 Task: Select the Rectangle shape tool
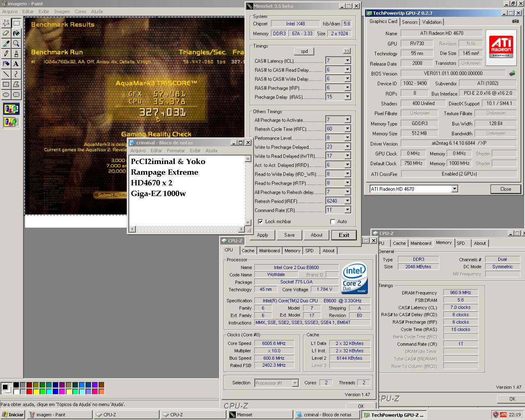[x=6, y=84]
